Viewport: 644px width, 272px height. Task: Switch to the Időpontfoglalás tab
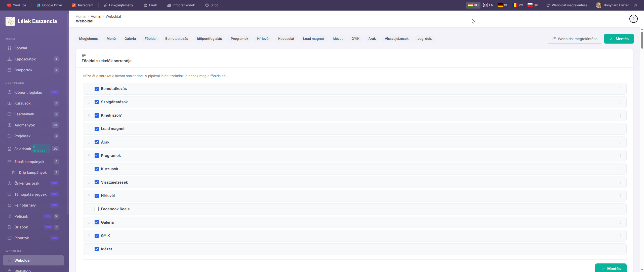pyautogui.click(x=209, y=39)
